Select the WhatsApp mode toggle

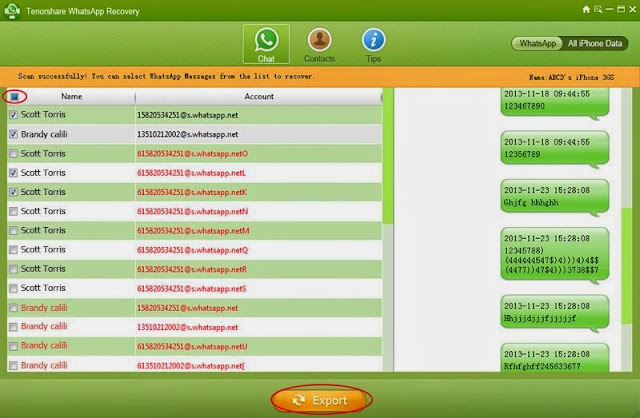[537, 43]
